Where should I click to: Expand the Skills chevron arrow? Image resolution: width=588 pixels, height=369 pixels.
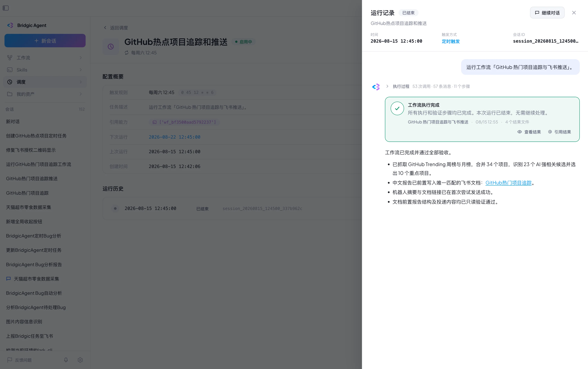tap(80, 70)
